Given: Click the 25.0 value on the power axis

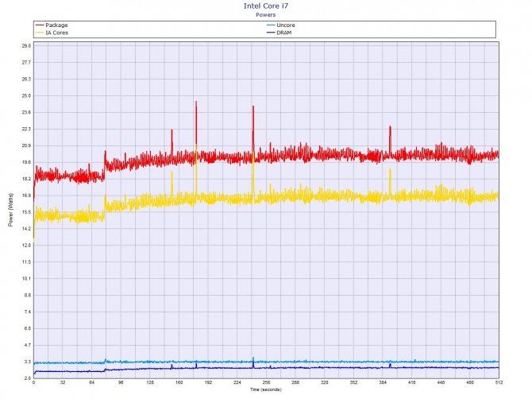Looking at the screenshot, I should (26, 95).
